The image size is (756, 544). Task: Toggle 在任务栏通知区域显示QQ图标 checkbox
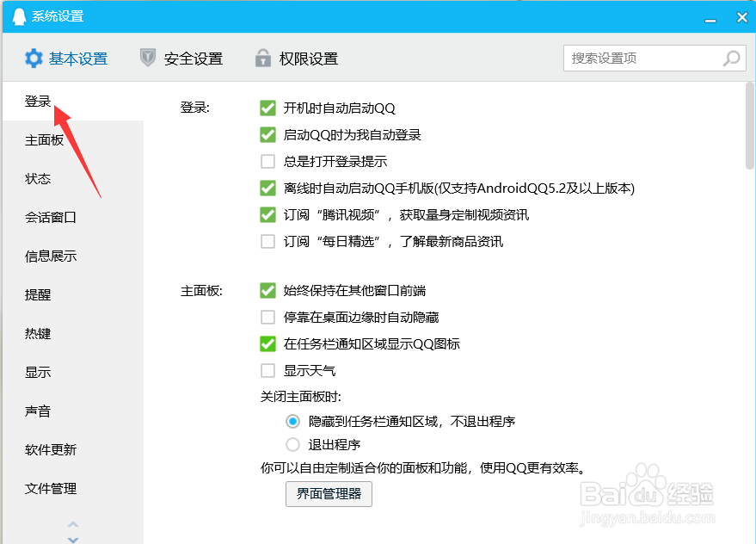coord(267,343)
